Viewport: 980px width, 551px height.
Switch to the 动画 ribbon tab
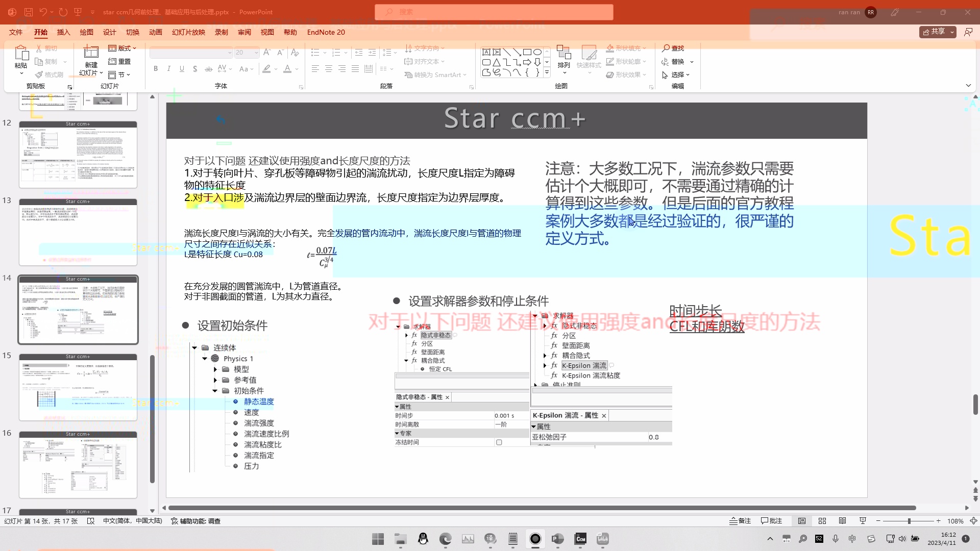[156, 32]
